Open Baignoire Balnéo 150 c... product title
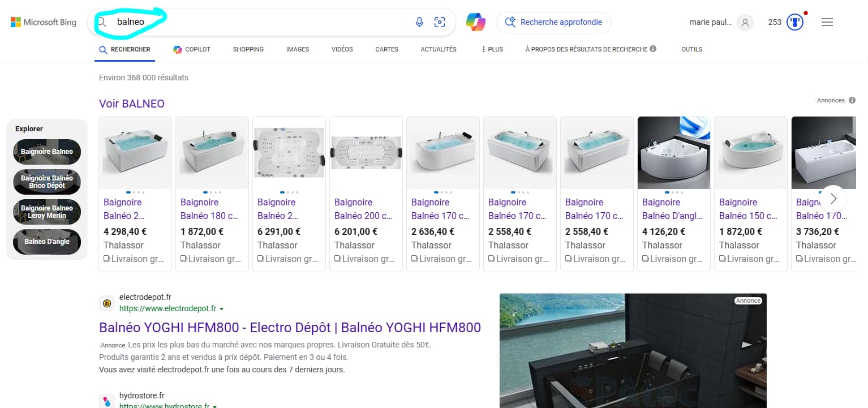The height and width of the screenshot is (408, 868). (x=749, y=209)
